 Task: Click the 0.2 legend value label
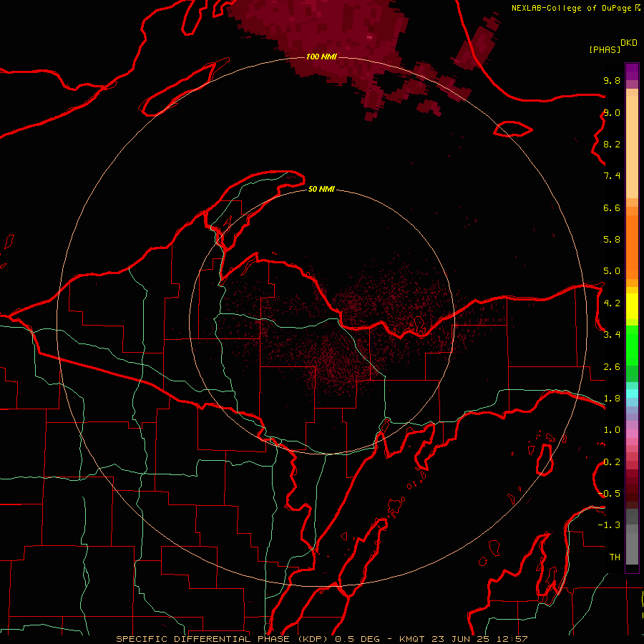point(612,462)
